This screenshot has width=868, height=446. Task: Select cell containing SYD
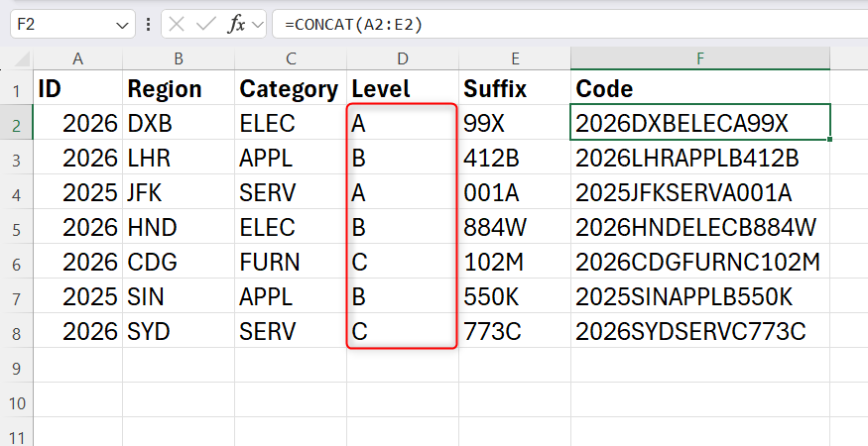click(179, 330)
